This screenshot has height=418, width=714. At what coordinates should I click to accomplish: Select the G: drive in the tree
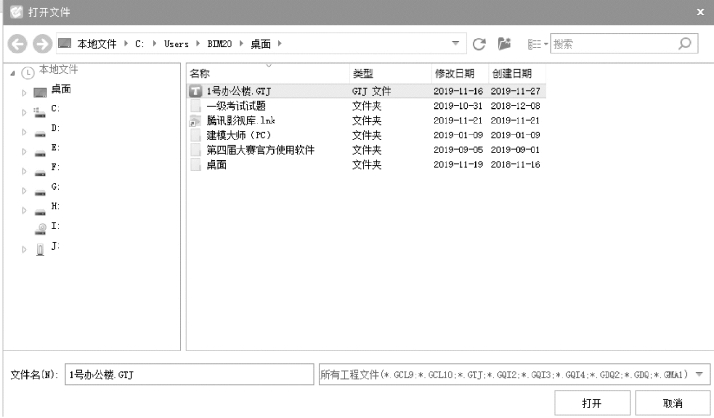tap(55, 187)
